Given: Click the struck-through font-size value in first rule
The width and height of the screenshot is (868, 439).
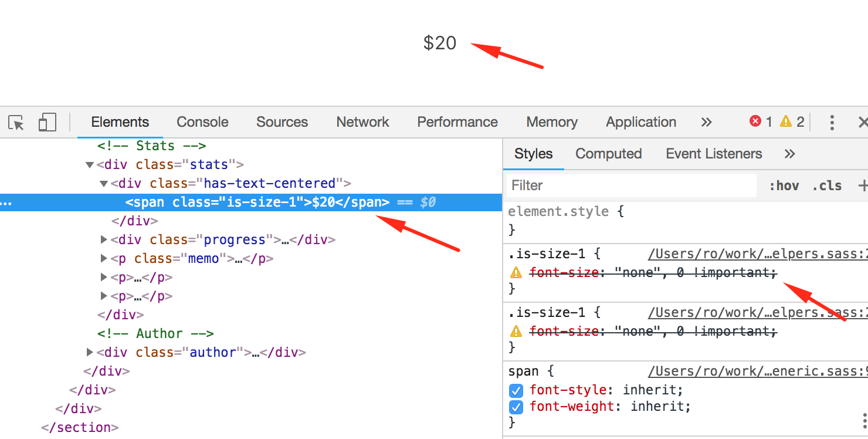Looking at the screenshot, I should click(x=691, y=272).
